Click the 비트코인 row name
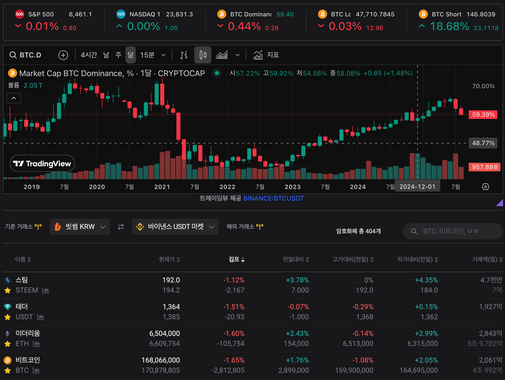The width and height of the screenshot is (505, 380). (x=28, y=360)
